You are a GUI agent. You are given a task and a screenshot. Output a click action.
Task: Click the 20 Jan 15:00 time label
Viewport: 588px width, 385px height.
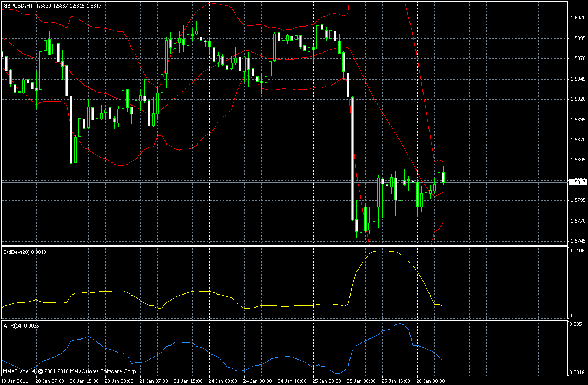(x=84, y=381)
